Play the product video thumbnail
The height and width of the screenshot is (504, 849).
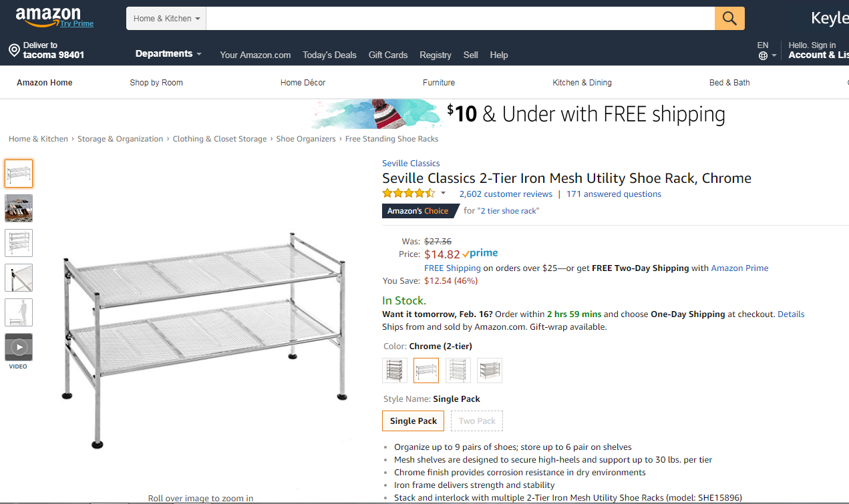pos(19,347)
